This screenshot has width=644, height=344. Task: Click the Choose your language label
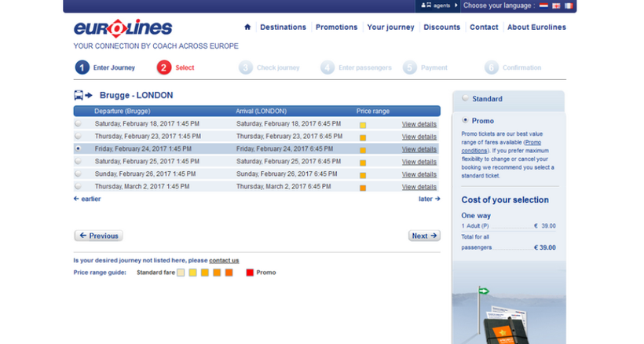[x=499, y=5]
